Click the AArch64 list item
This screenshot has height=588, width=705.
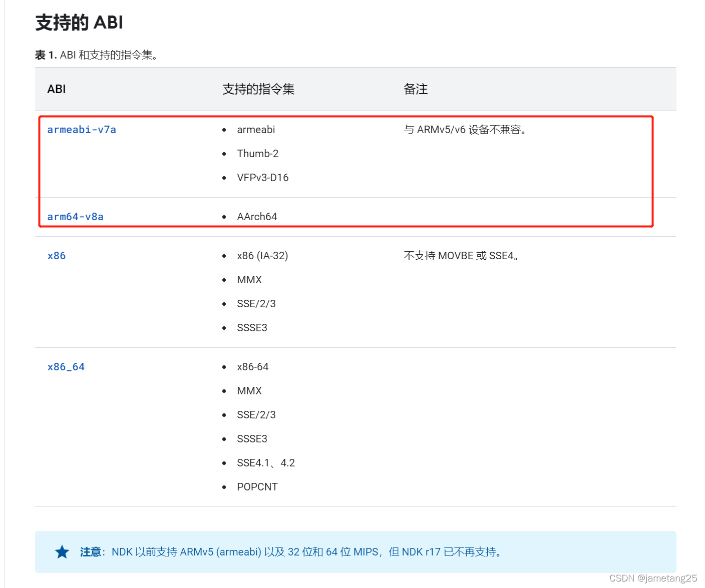257,217
